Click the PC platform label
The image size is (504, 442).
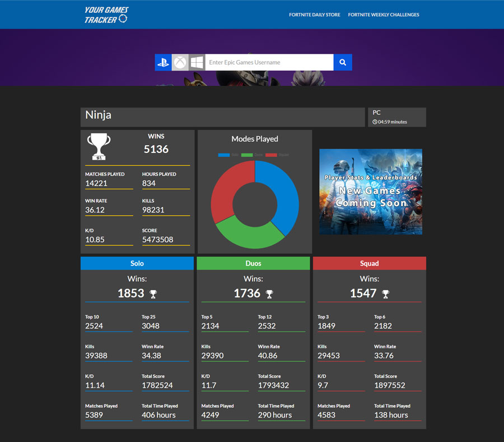tap(376, 113)
